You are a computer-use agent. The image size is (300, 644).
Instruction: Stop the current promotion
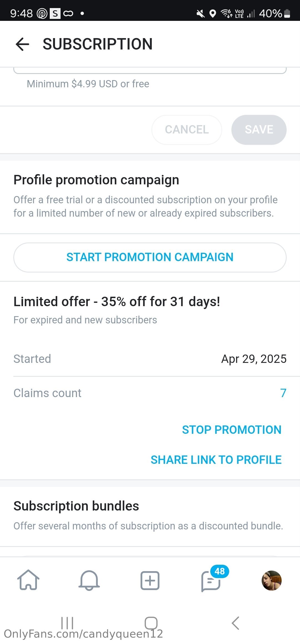click(232, 430)
